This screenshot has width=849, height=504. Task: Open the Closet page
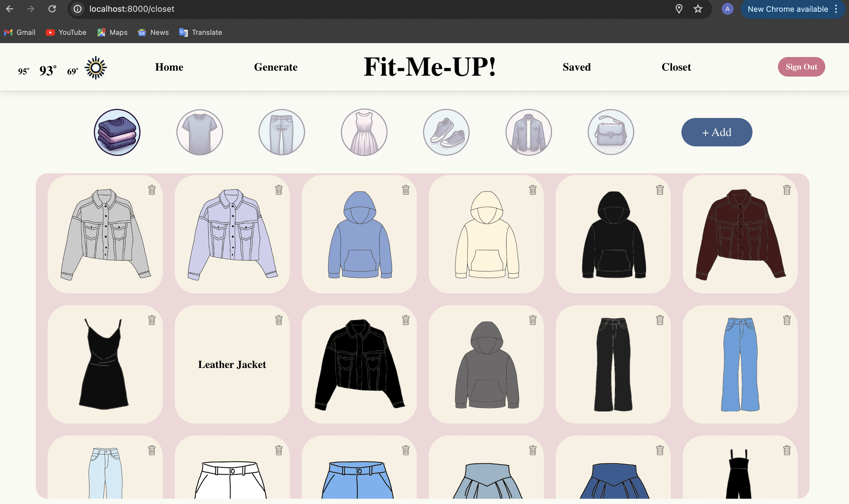click(x=676, y=67)
